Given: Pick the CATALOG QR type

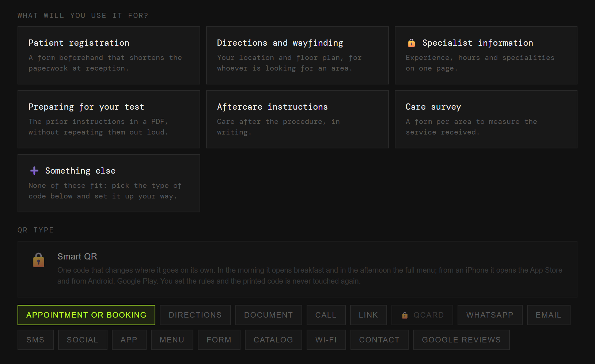Looking at the screenshot, I should pyautogui.click(x=273, y=340).
